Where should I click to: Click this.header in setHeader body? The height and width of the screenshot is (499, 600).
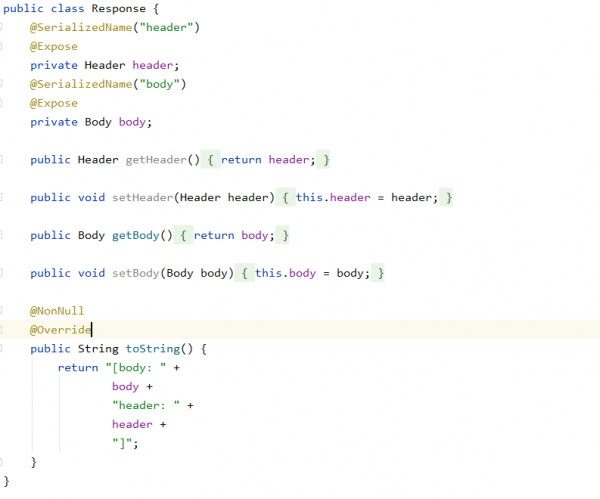coord(333,197)
